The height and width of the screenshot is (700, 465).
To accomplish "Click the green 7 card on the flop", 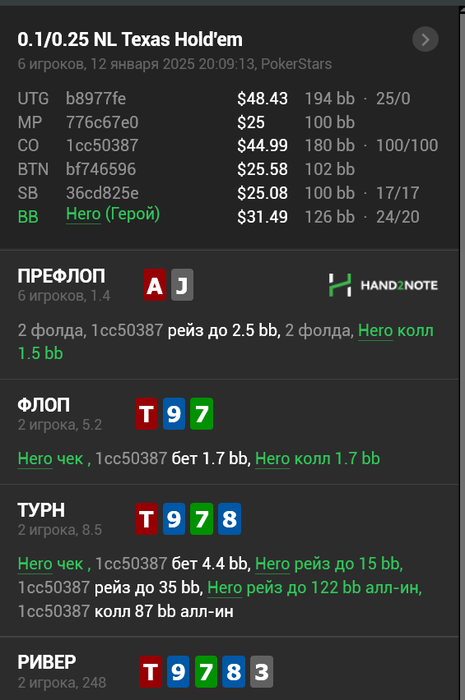I will pos(202,414).
